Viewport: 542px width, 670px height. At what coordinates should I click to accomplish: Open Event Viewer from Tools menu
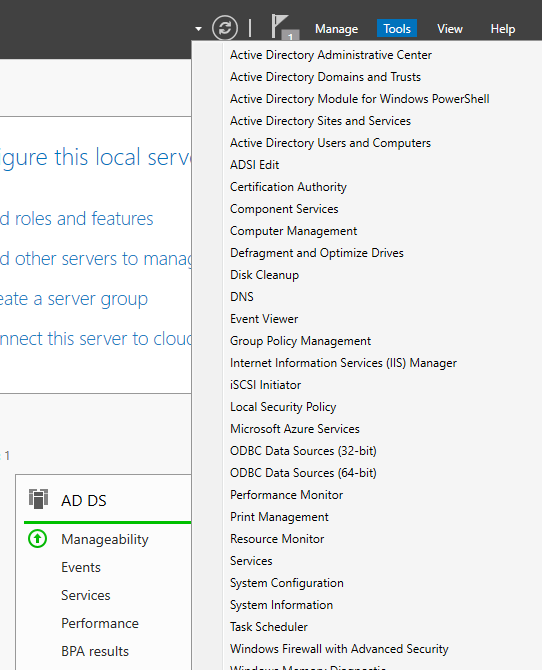(x=264, y=319)
